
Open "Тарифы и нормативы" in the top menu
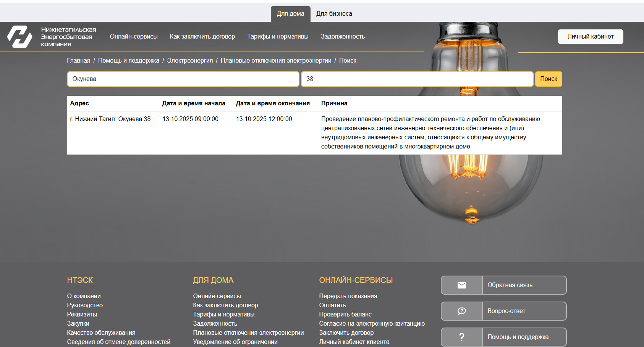coord(277,37)
